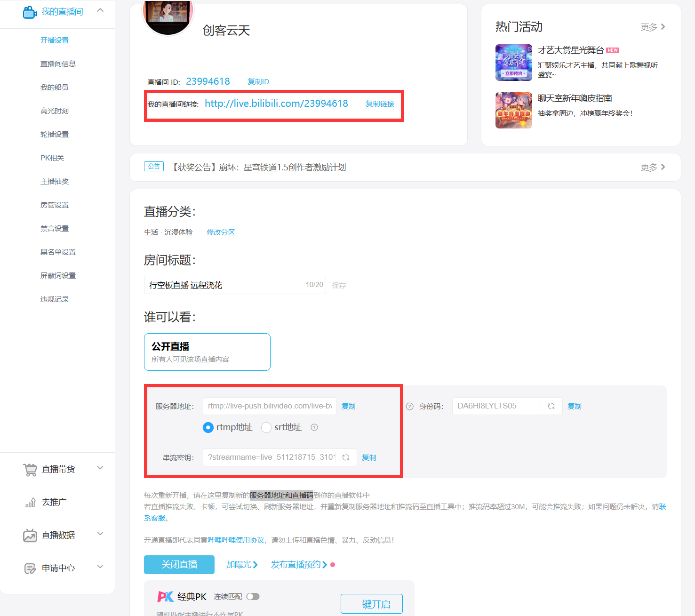This screenshot has width=695, height=616.
Task: Open 屏蔽词设置 in sidebar
Action: point(58,275)
